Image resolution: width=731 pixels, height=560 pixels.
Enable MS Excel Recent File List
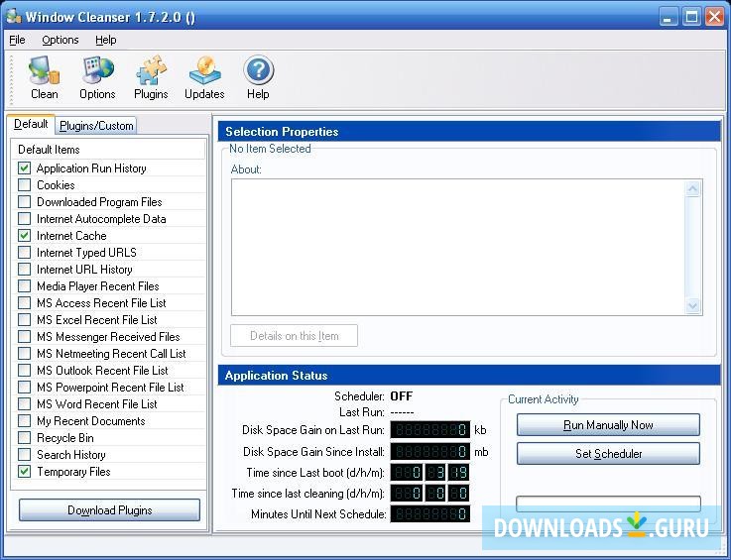[x=24, y=319]
